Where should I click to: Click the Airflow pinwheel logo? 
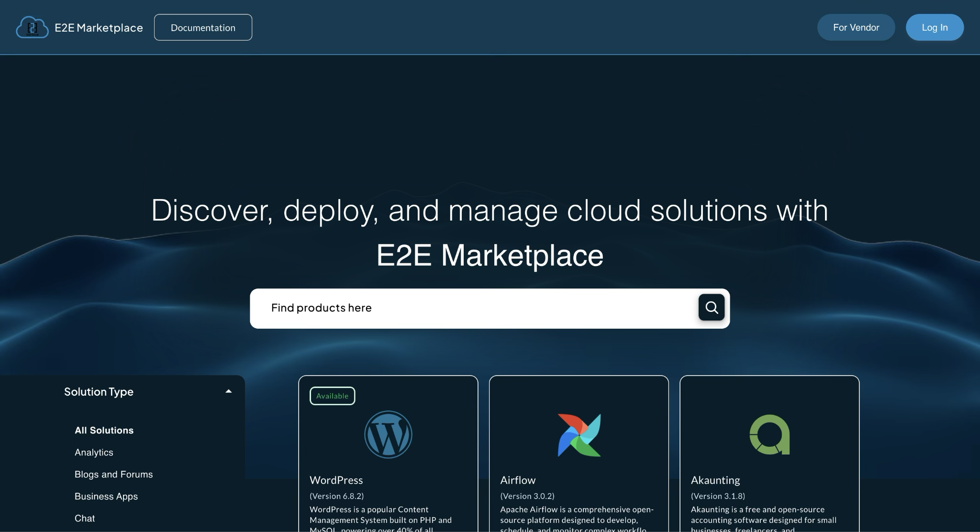[x=579, y=434]
